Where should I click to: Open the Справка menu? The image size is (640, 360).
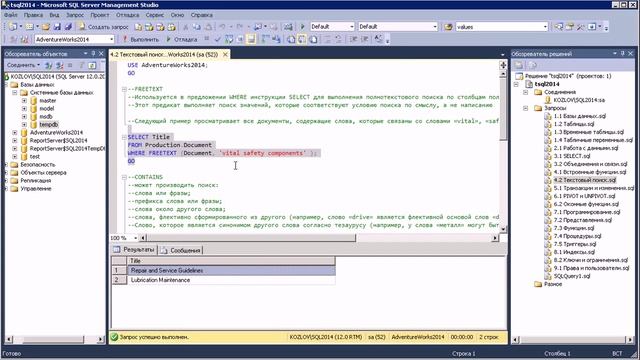pyautogui.click(x=202, y=15)
